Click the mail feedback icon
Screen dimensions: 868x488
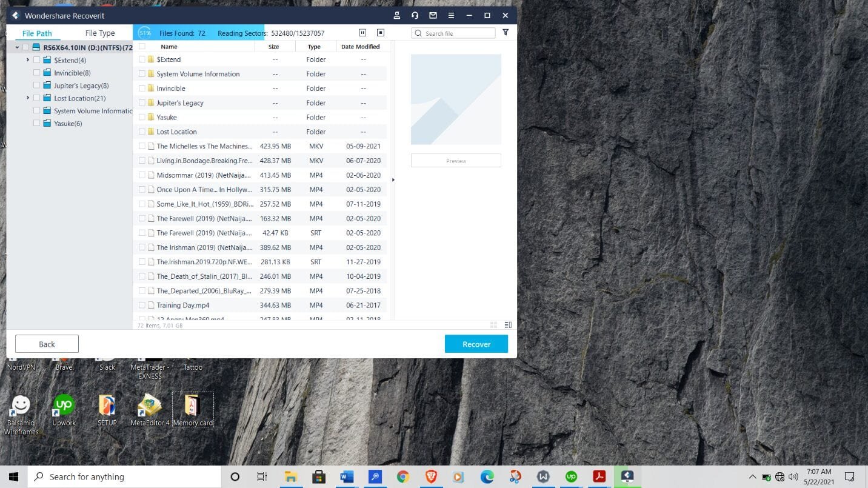[x=433, y=15]
